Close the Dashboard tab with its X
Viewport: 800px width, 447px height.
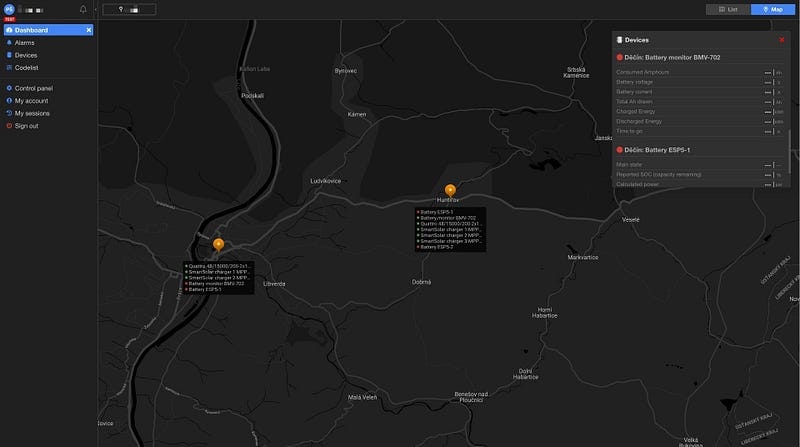click(89, 30)
